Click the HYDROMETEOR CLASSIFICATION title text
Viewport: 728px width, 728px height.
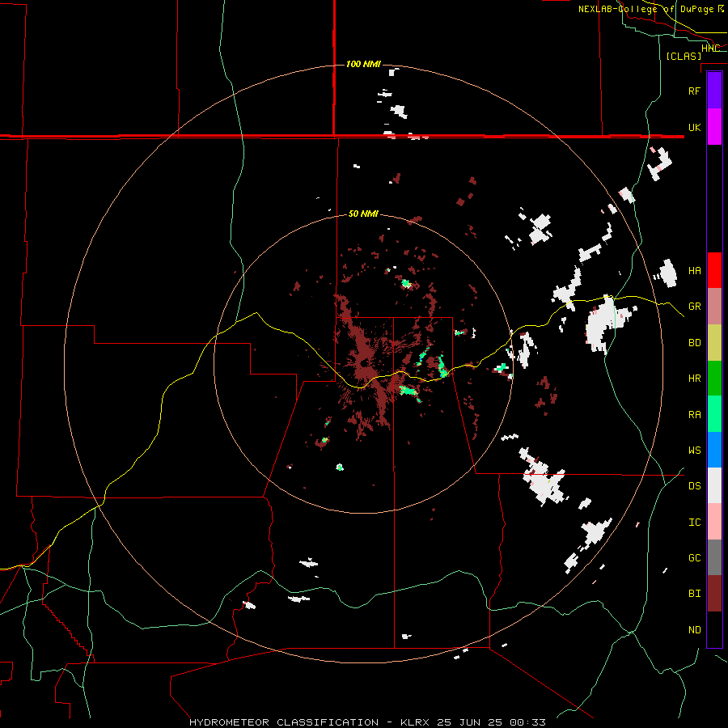pos(284,722)
